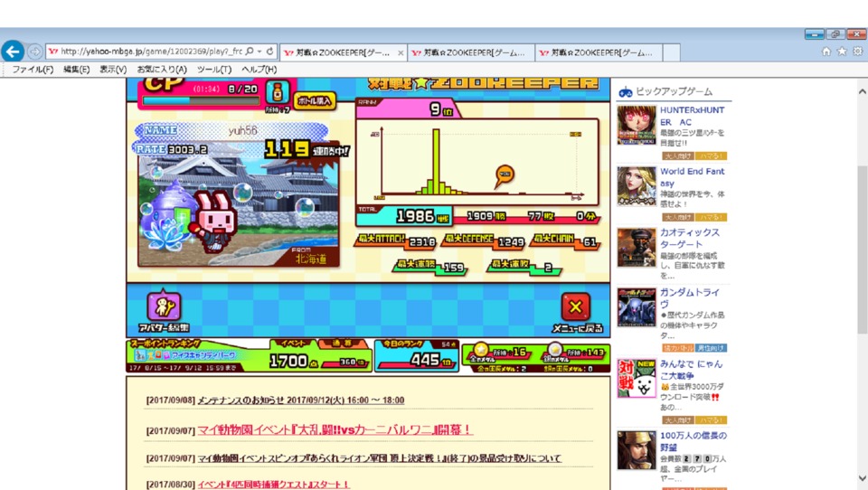Screen dimensions: 868x490
Task: Click the 最大連勝 159 stat
Action: [430, 267]
